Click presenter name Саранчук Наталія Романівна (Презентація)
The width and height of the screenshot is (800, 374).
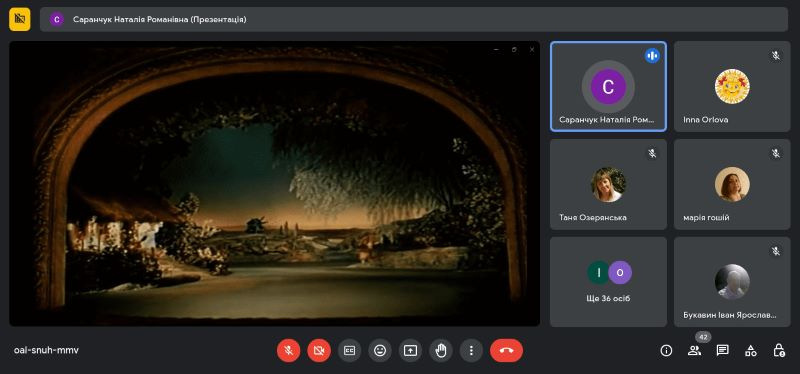(160, 19)
